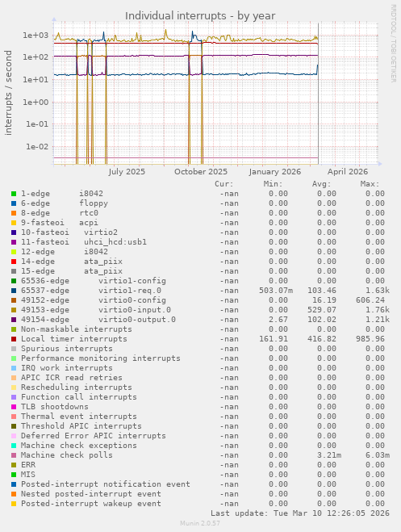The height and width of the screenshot is (532, 401).
Task: Click the April 2026 axis label
Action: pyautogui.click(x=348, y=172)
